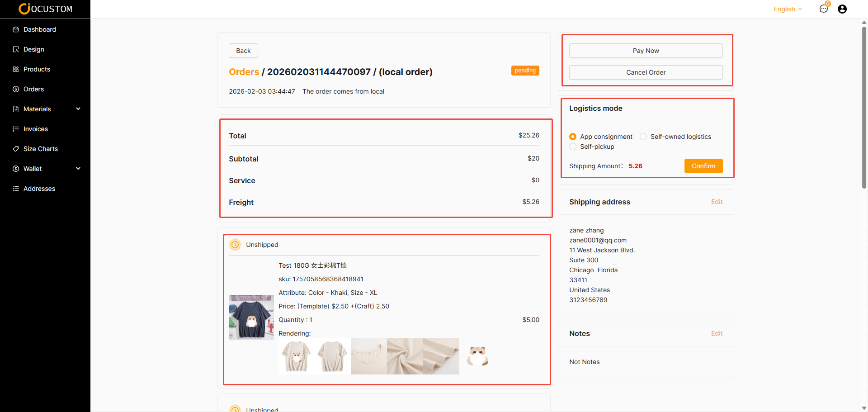The height and width of the screenshot is (412, 868).
Task: Choose the Self-pickup radio option
Action: tap(573, 147)
